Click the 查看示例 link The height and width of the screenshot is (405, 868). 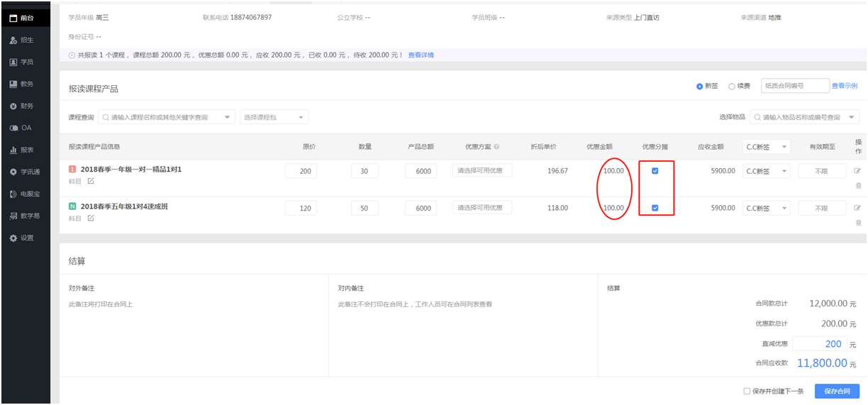point(845,86)
